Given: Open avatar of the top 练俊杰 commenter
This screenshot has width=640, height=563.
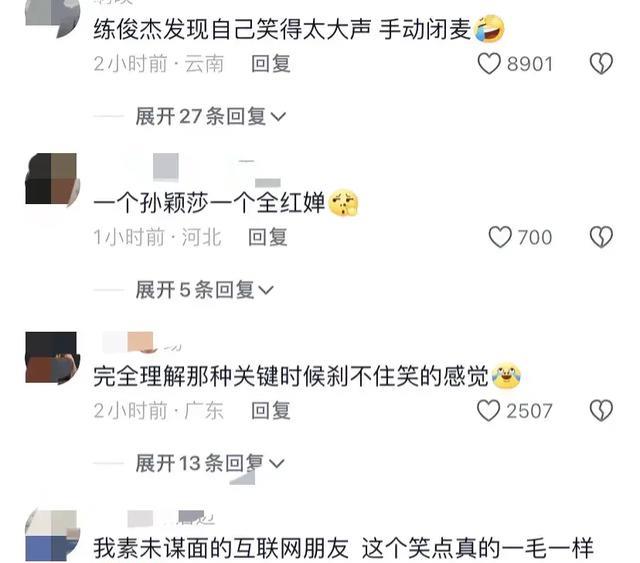Looking at the screenshot, I should coord(51,18).
